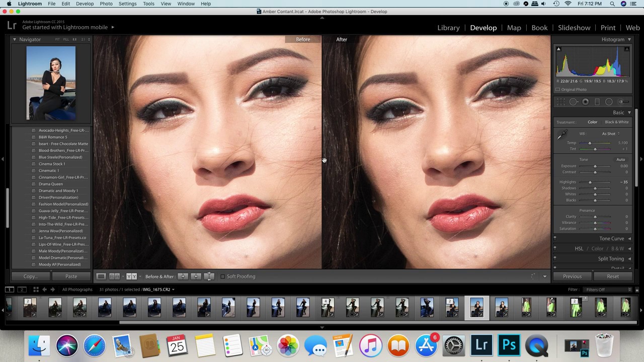Switch to the Map module
The width and height of the screenshot is (644, 362).
point(514,28)
